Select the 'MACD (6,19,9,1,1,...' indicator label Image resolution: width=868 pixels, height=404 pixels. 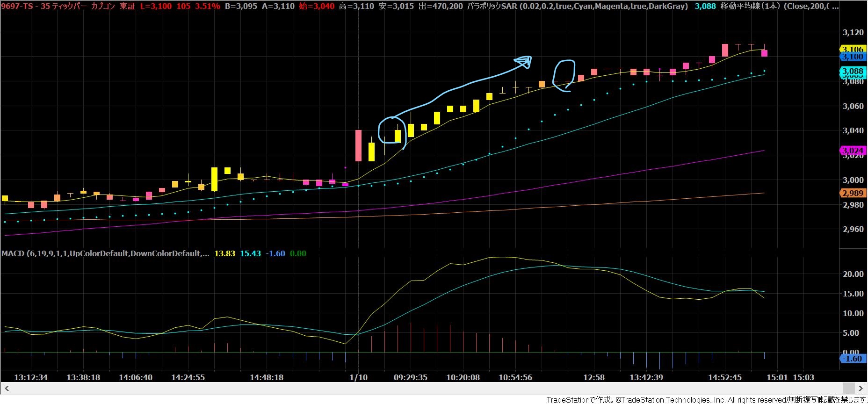(x=105, y=253)
